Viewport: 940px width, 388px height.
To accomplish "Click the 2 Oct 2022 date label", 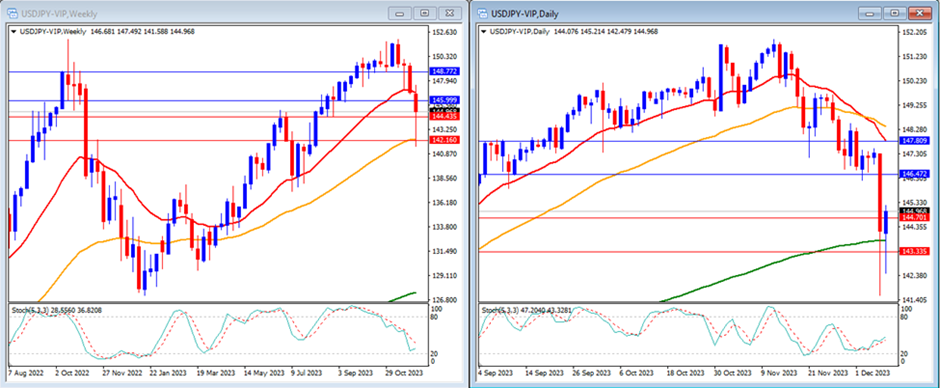I will [73, 372].
